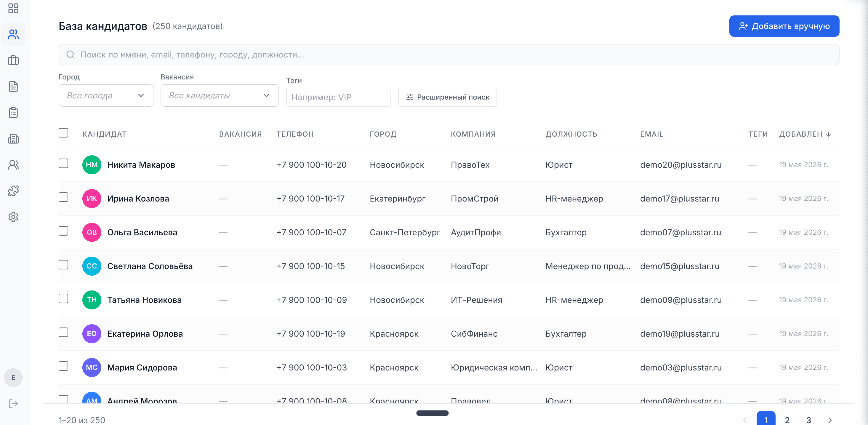Click the ОВ avatar of Ольга Васильева
The image size is (868, 425).
pos(92,232)
